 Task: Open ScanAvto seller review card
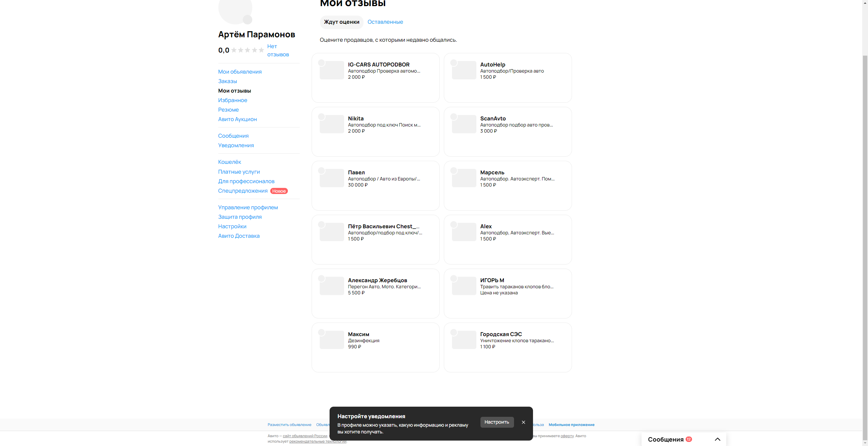pos(508,132)
